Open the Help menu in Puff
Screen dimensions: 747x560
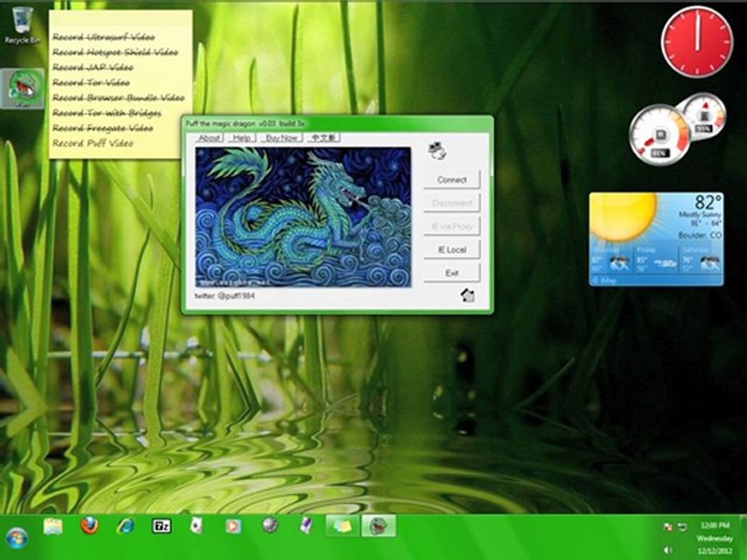pyautogui.click(x=241, y=138)
